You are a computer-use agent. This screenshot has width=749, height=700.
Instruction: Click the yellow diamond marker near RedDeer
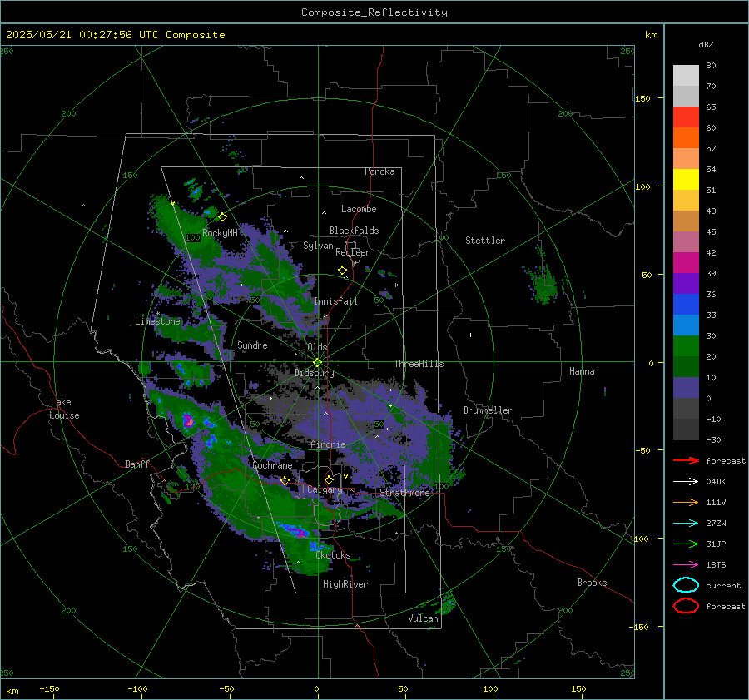pos(342,271)
